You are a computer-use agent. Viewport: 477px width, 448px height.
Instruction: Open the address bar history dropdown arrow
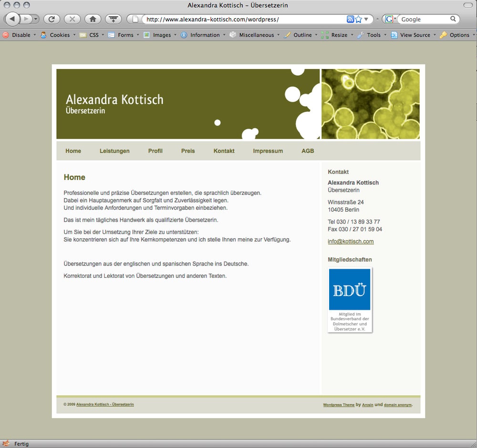tap(366, 19)
